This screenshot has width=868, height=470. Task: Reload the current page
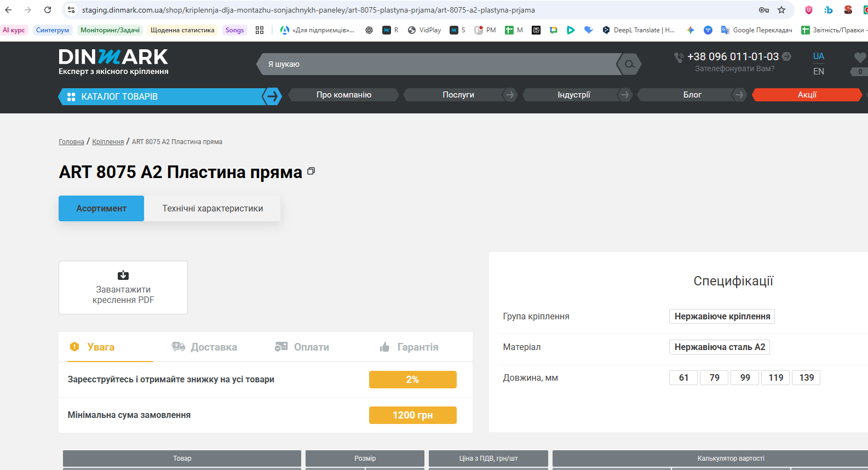click(x=48, y=10)
